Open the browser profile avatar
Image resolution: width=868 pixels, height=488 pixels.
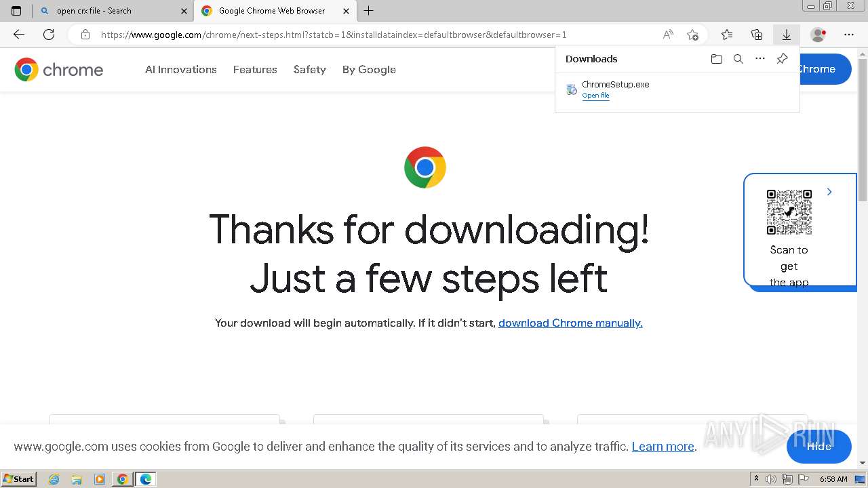point(818,35)
